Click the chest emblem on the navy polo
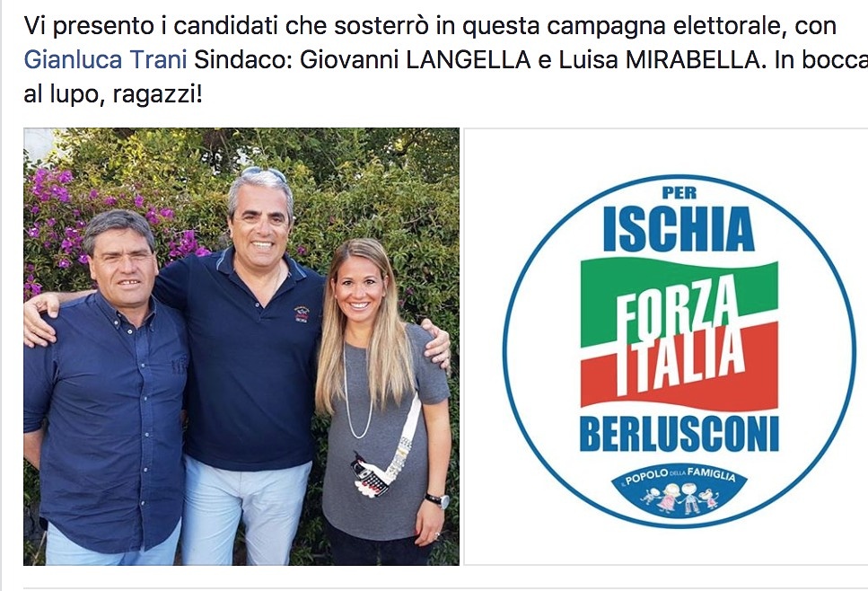This screenshot has height=591, width=868. [301, 313]
